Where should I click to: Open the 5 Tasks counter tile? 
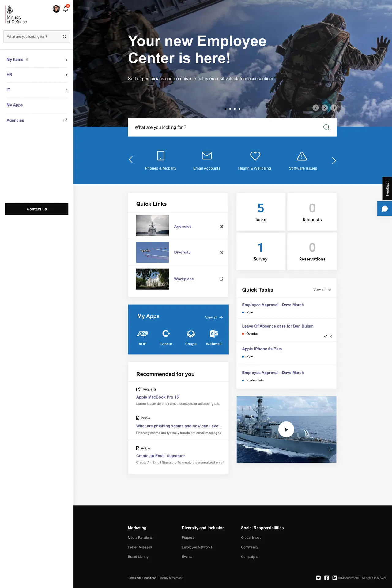261,212
